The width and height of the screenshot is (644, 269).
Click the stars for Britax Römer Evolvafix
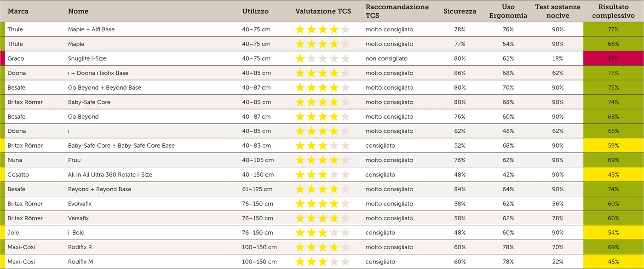(x=322, y=204)
